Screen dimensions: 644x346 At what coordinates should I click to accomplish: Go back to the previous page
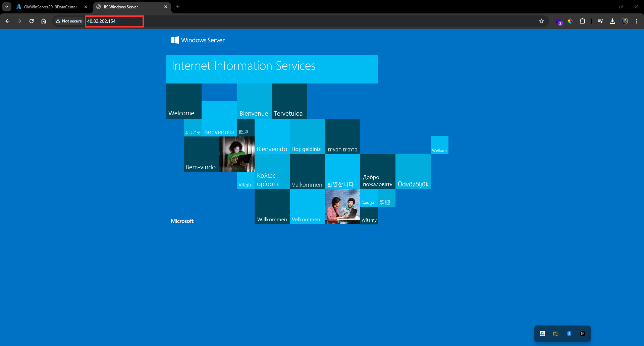click(7, 21)
